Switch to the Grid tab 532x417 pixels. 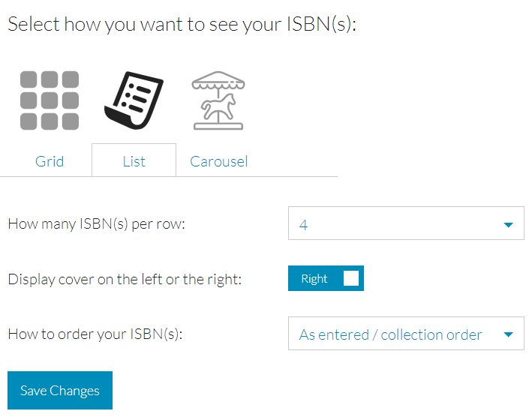click(50, 161)
